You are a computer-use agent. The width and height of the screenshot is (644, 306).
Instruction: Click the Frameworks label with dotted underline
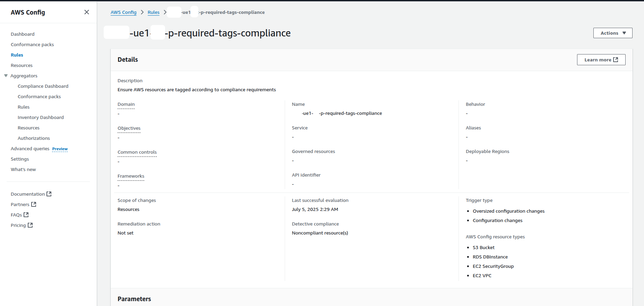(x=131, y=176)
